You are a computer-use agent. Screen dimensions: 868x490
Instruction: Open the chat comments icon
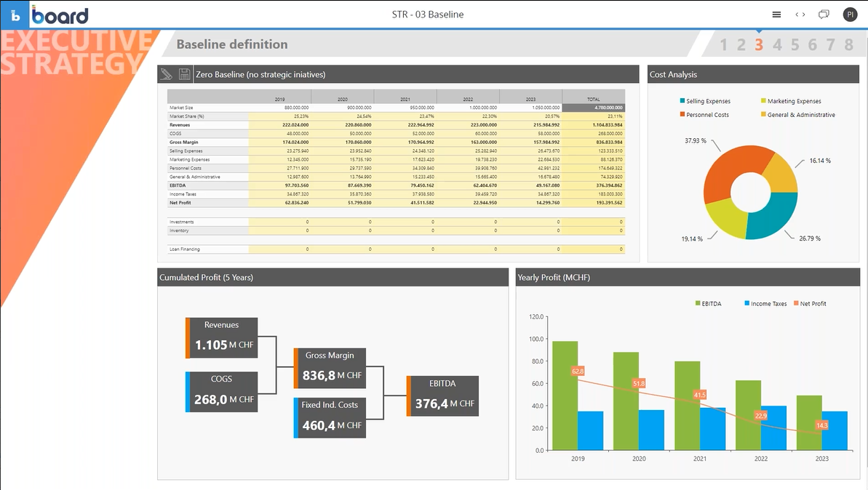click(824, 15)
